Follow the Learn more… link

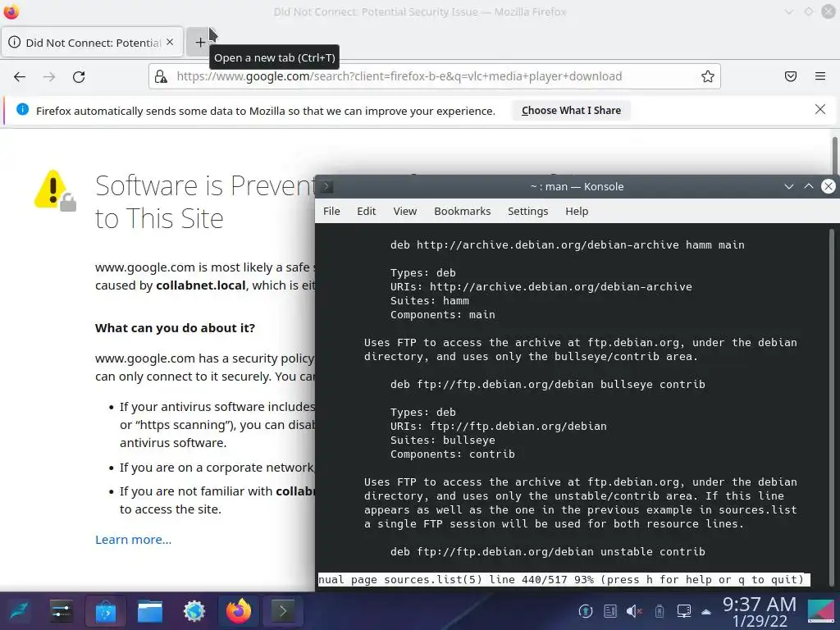click(x=134, y=540)
